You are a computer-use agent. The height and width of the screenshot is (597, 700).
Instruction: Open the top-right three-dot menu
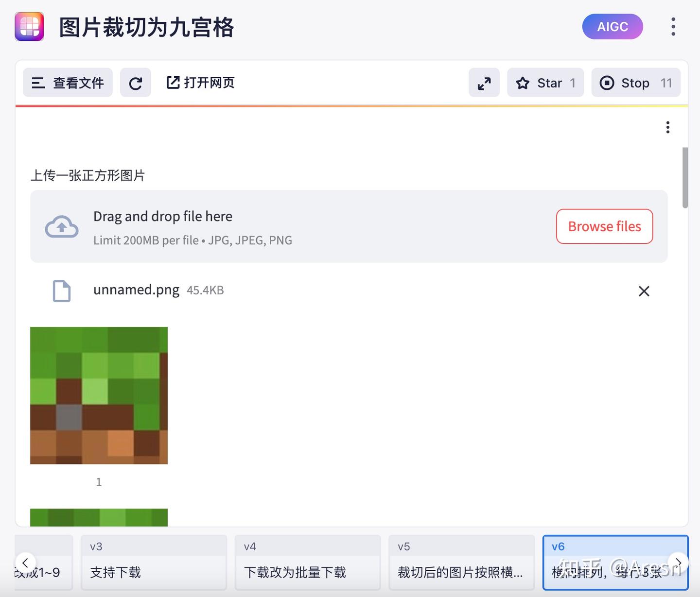click(x=673, y=28)
